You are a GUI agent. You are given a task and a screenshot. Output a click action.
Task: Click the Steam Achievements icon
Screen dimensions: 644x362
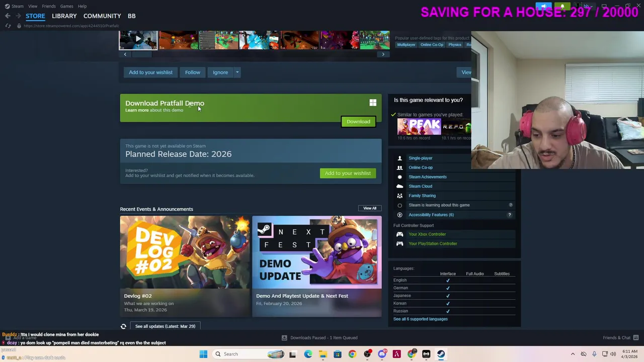(x=399, y=177)
